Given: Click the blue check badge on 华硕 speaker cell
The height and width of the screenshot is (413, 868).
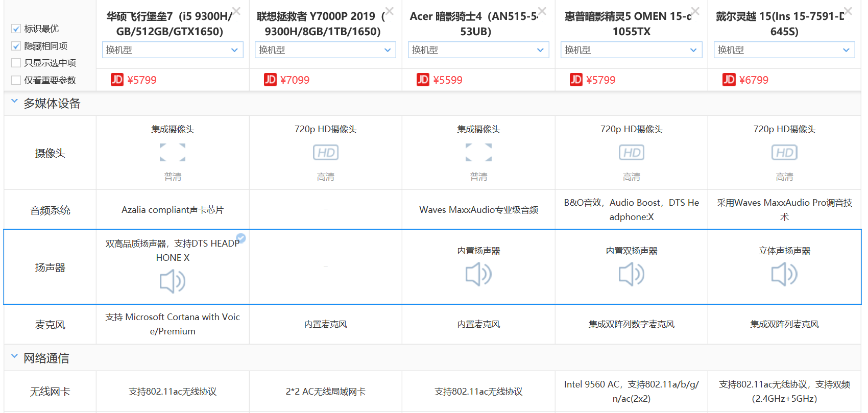Looking at the screenshot, I should 241,238.
